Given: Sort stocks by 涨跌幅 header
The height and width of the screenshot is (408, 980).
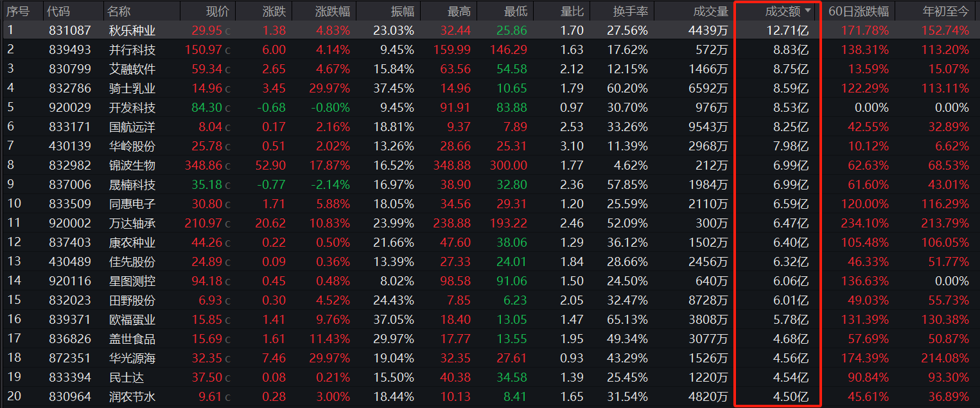Looking at the screenshot, I should click(x=333, y=11).
